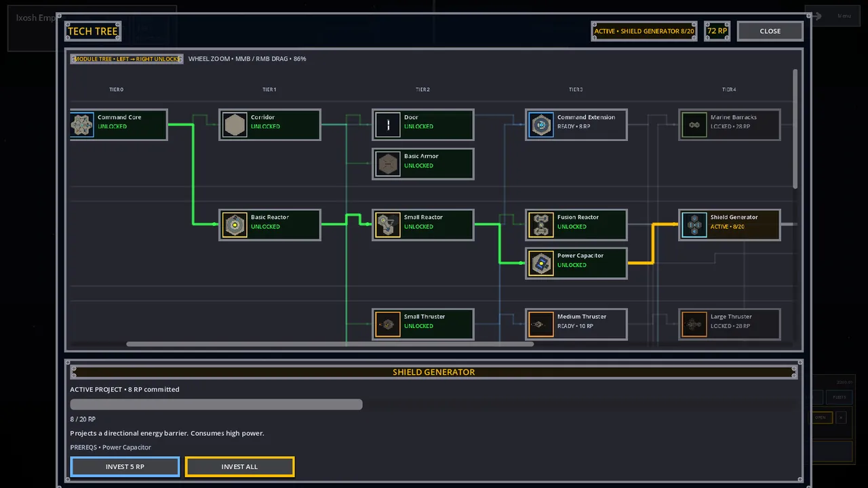
Task: Click the TIER 0 column header
Action: [x=117, y=89]
